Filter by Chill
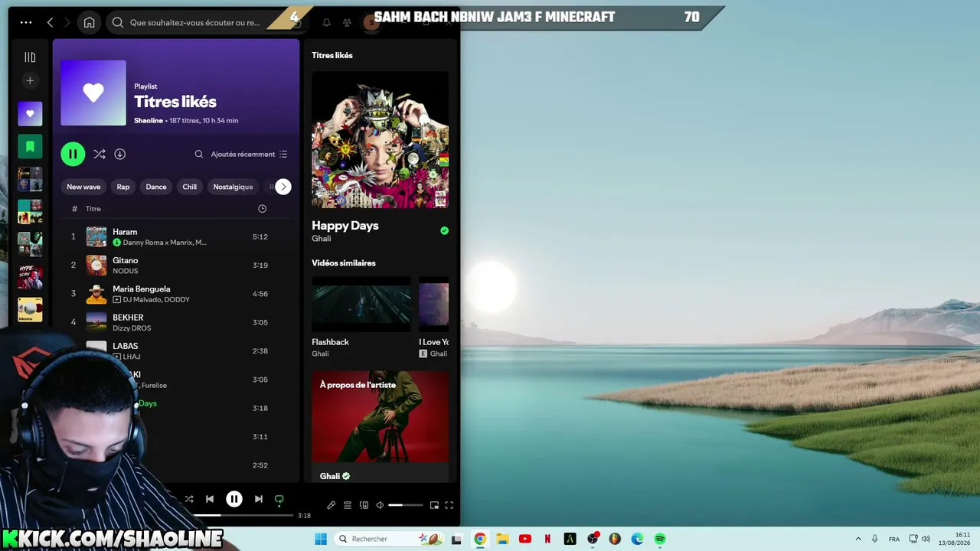The image size is (980, 551). (x=190, y=187)
